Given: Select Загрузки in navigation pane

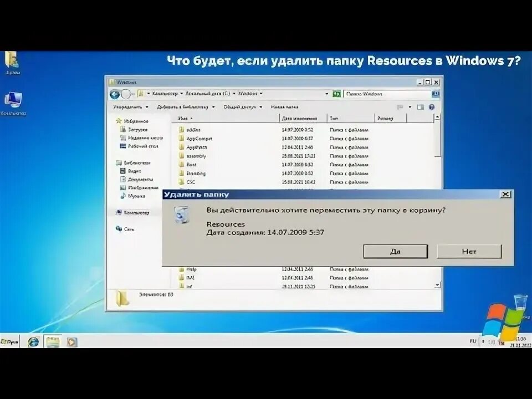Looking at the screenshot, I should pyautogui.click(x=137, y=130).
